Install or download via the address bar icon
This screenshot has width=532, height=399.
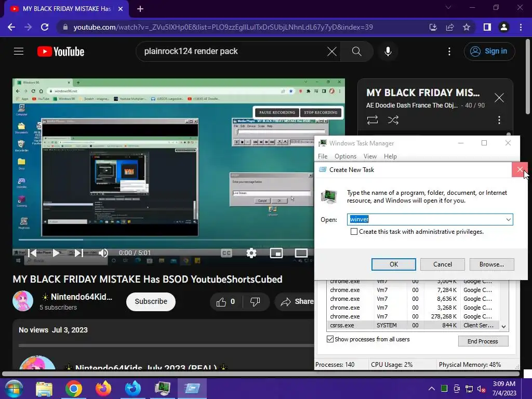[433, 27]
